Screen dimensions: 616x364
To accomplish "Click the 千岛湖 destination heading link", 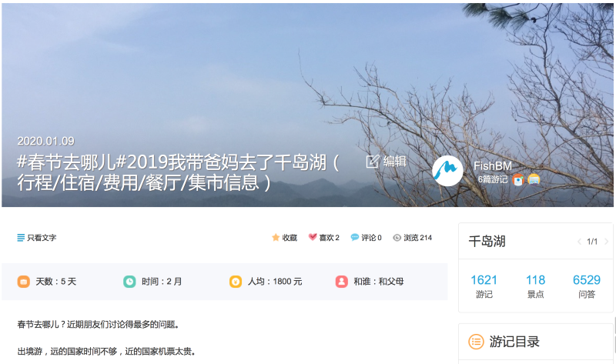I will click(x=487, y=242).
